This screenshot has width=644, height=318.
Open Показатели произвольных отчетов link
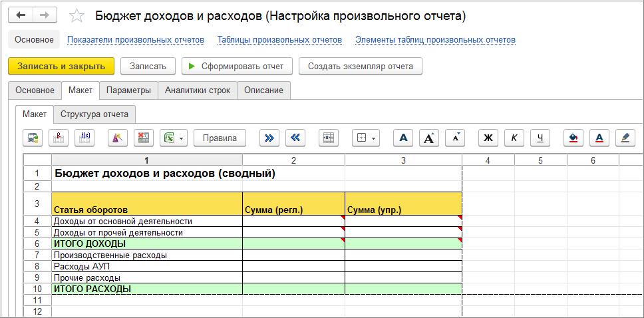pos(136,40)
